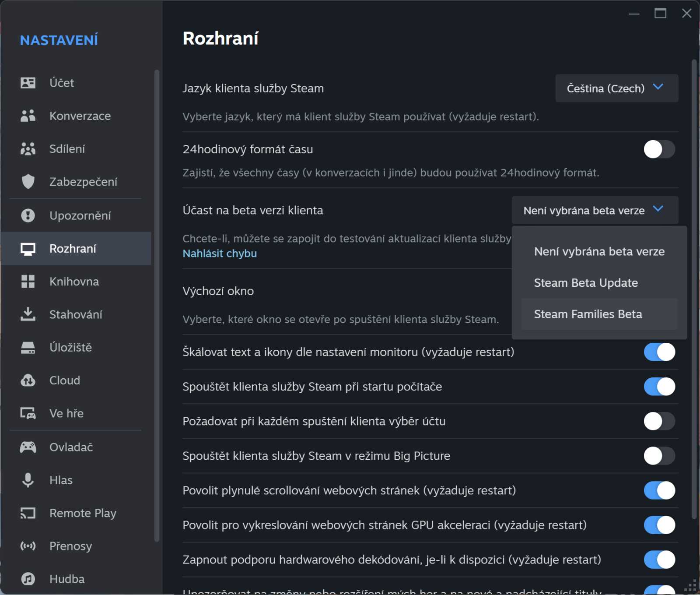Click the 'Účast na beta verzi klienta' label
700x595 pixels.
pos(253,211)
